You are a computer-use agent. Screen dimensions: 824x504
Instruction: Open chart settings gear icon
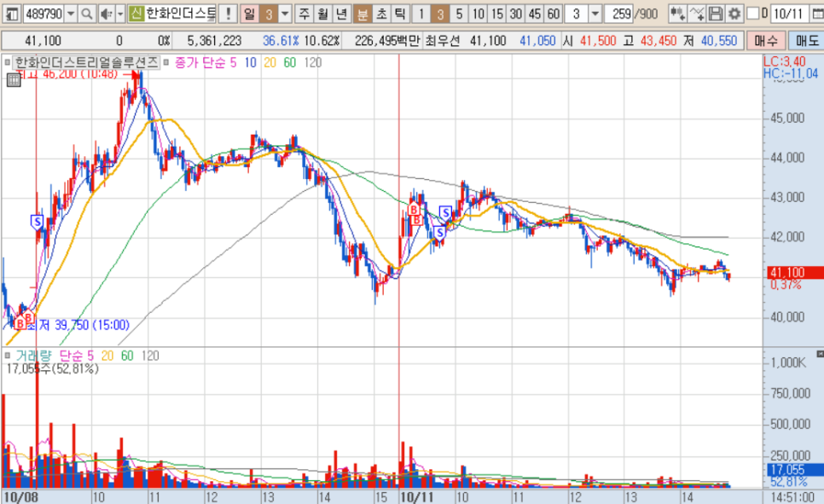coord(734,14)
